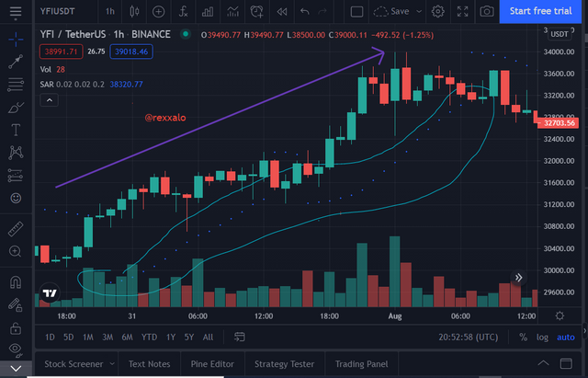Image resolution: width=588 pixels, height=378 pixels.
Task: Toggle auto scale
Action: (x=566, y=338)
